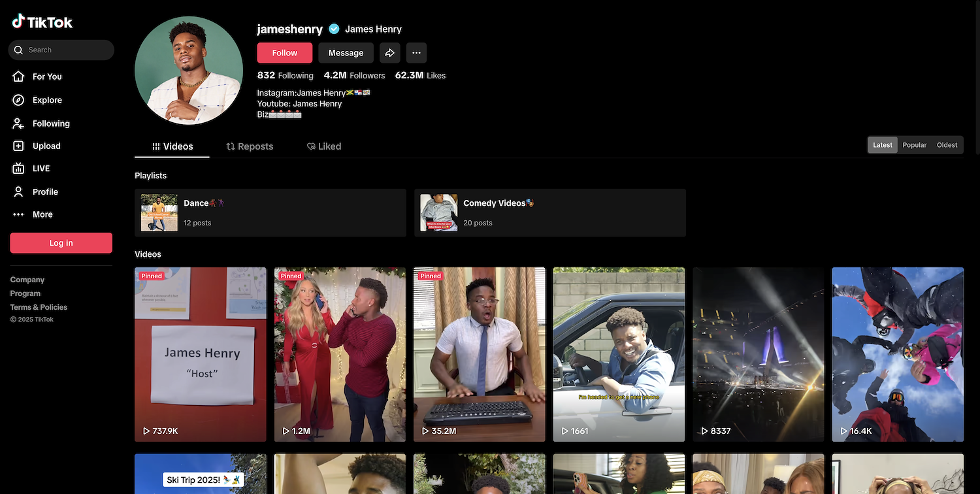Sort videos by Popular
Screen dimensions: 980x494
[x=914, y=145]
